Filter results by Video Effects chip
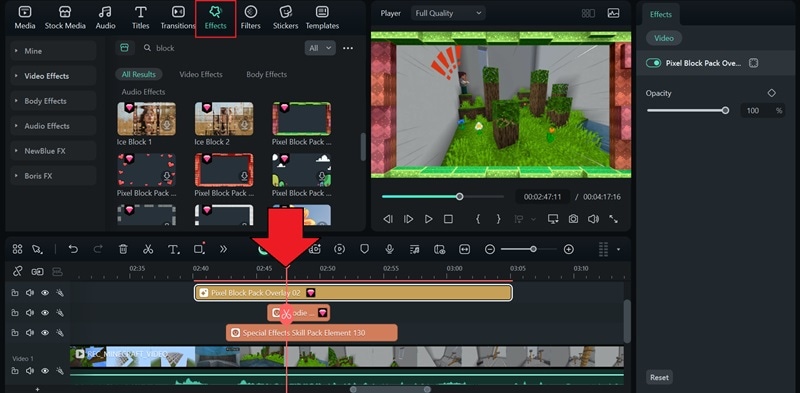The height and width of the screenshot is (393, 800). click(201, 75)
